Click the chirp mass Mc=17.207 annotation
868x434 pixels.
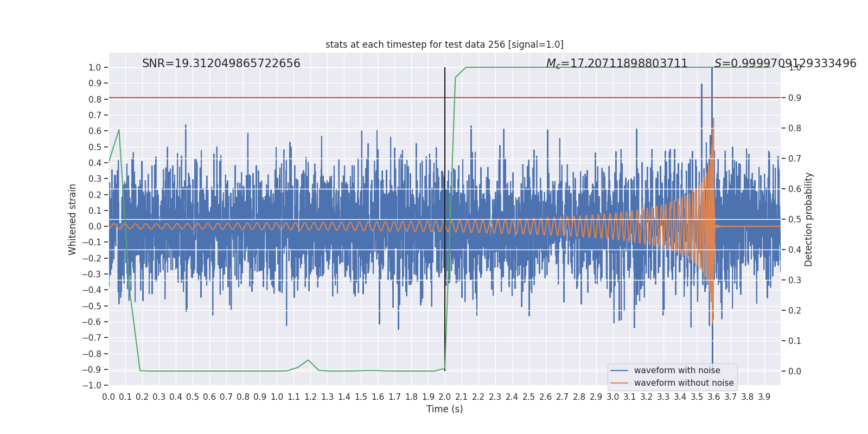(616, 63)
